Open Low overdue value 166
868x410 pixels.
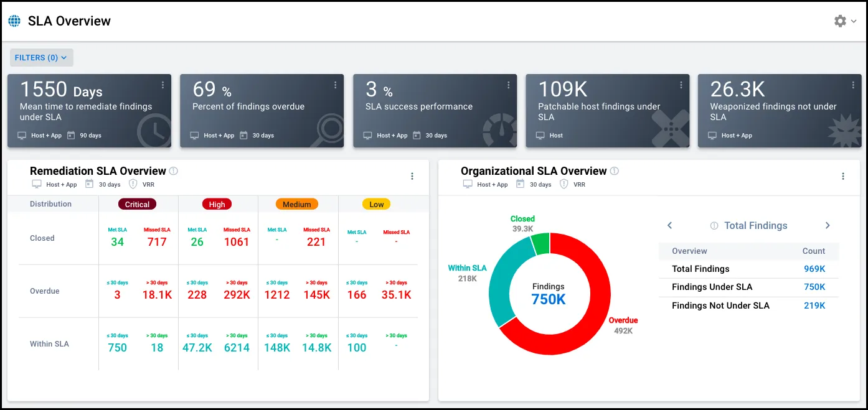pos(357,295)
